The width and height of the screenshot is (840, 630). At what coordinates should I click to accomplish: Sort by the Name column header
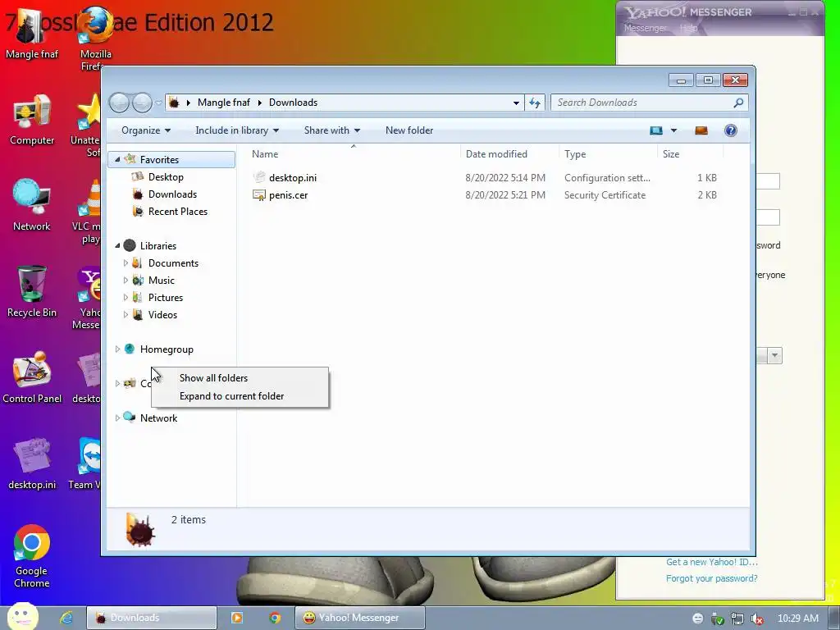tap(354, 153)
